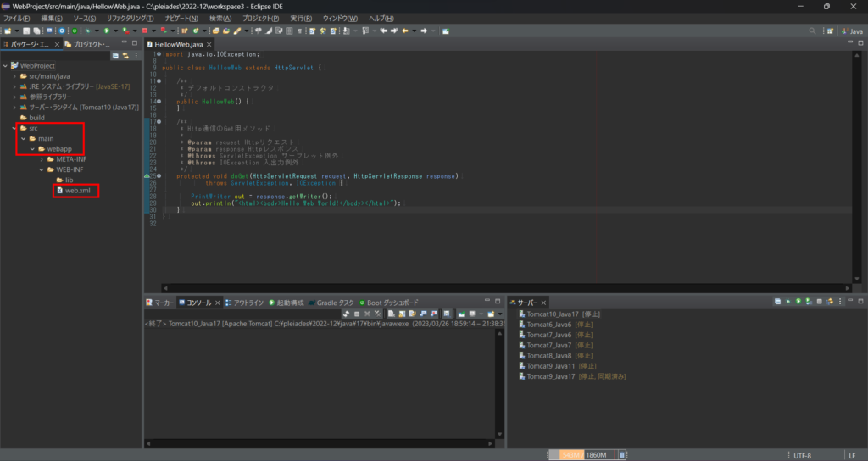Click the heap memory status bar
This screenshot has height=461, width=868.
[x=582, y=454]
